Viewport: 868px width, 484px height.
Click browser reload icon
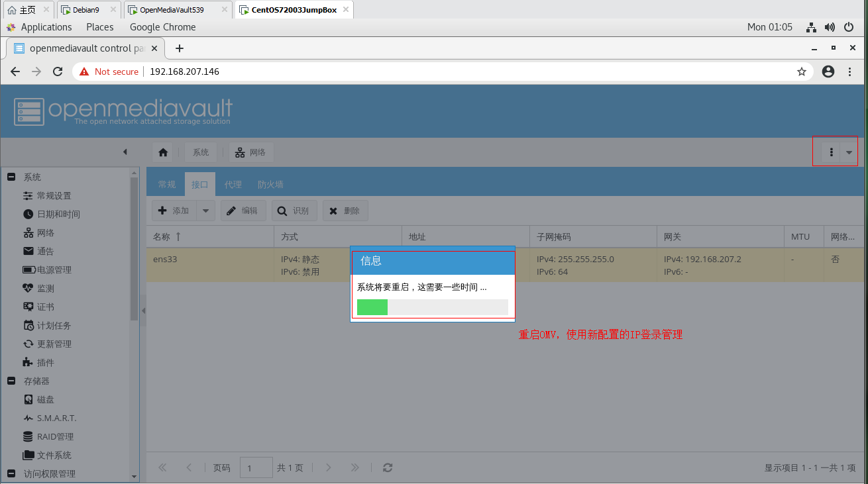click(58, 72)
